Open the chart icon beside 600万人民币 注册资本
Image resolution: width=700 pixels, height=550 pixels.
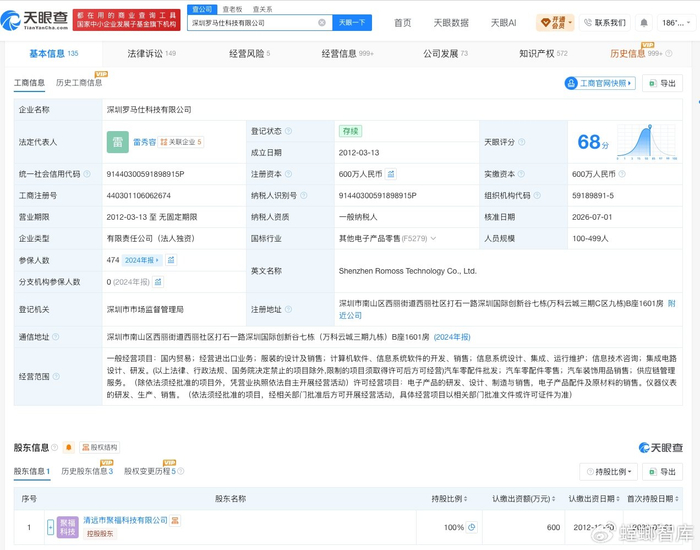(391, 174)
